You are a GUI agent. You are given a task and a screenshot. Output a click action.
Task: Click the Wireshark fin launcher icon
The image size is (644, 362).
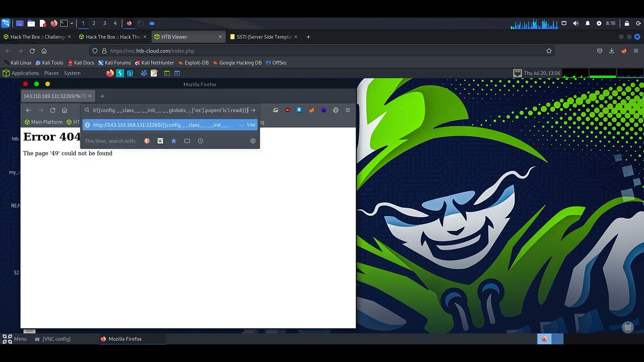coord(130,73)
